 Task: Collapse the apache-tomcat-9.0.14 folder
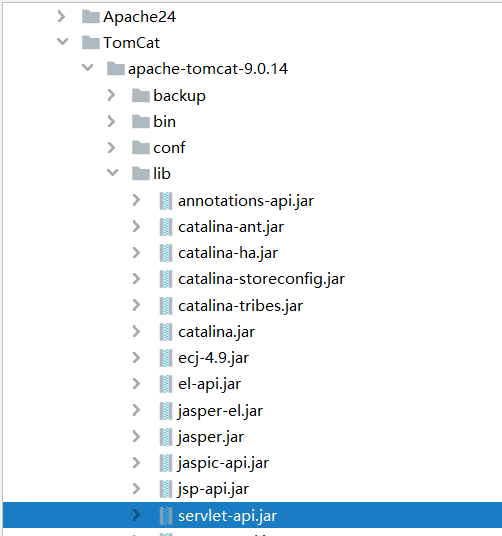[87, 68]
